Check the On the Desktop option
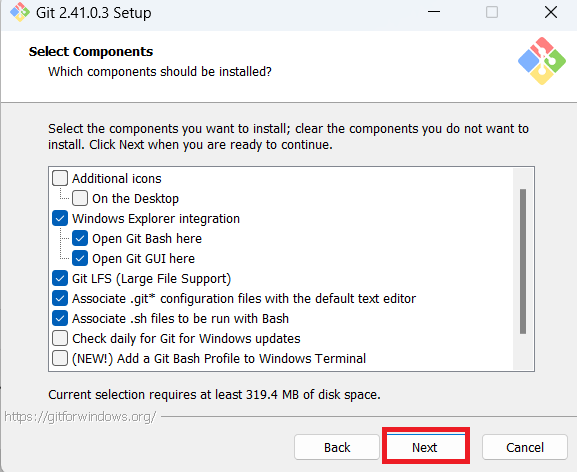The width and height of the screenshot is (577, 472). [80, 198]
